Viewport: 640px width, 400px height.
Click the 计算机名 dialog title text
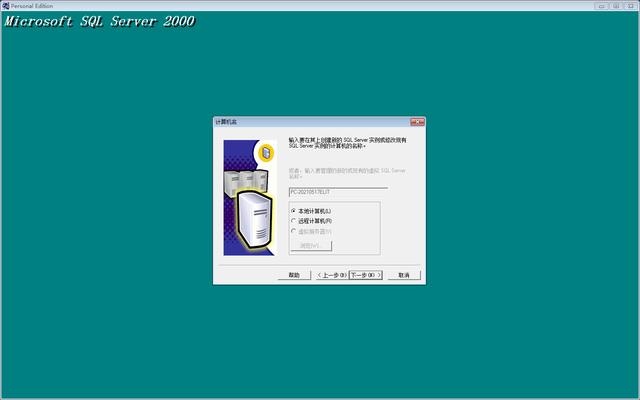(226, 122)
